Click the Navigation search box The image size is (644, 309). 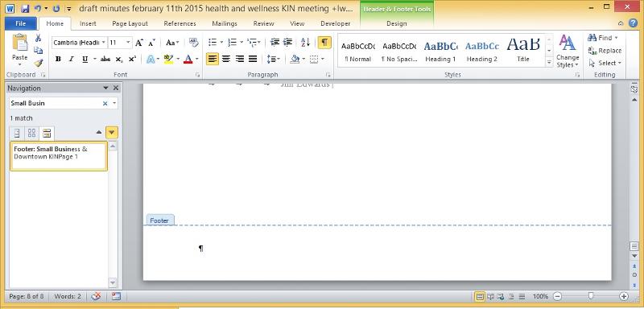tap(56, 104)
